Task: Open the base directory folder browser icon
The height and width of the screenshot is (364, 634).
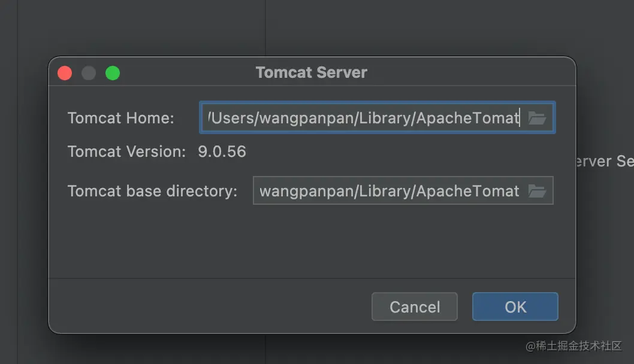Action: 536,191
